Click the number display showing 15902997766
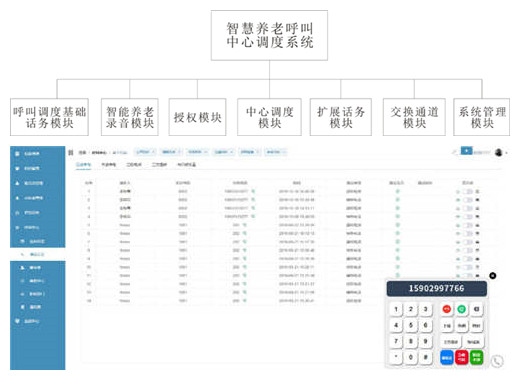 point(437,289)
